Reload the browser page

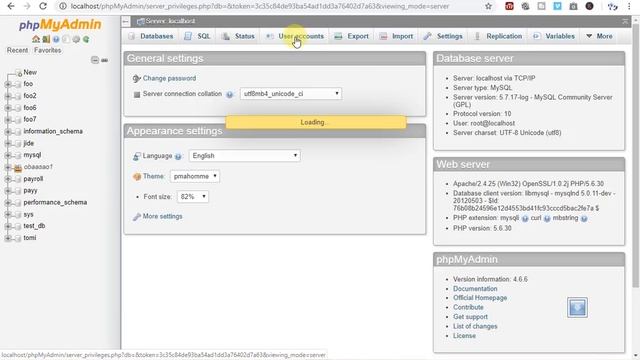click(x=42, y=7)
